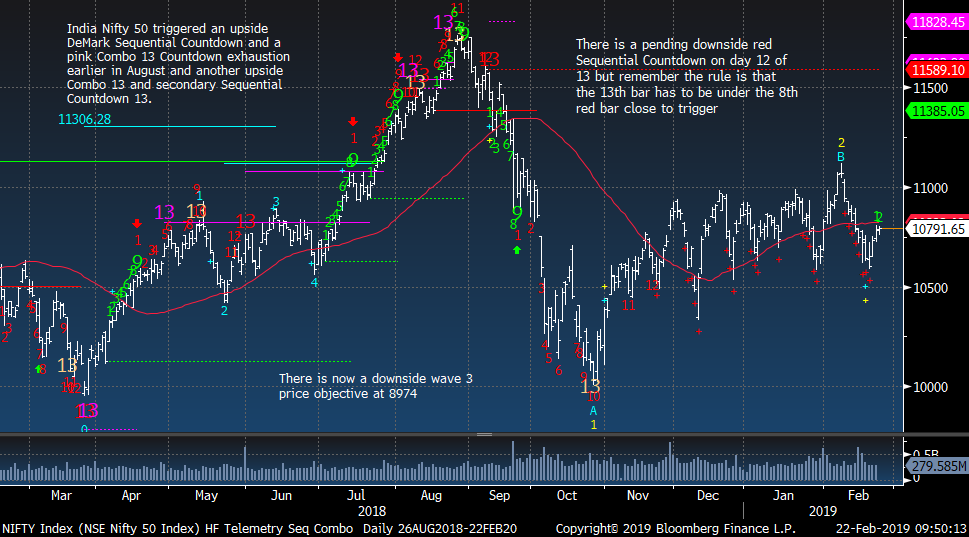Screen dimensions: 969x537
Task: Click the 11500 price axis label
Action: 930,88
